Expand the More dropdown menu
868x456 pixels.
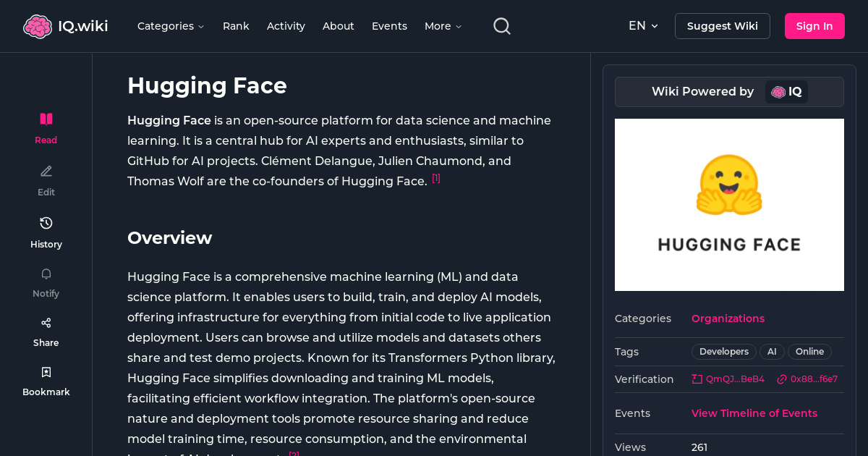[443, 26]
